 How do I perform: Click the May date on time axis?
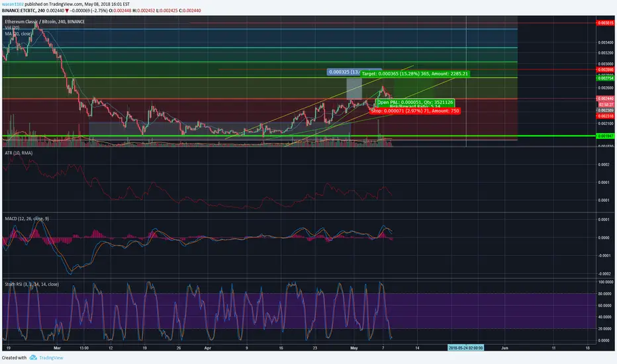click(354, 348)
